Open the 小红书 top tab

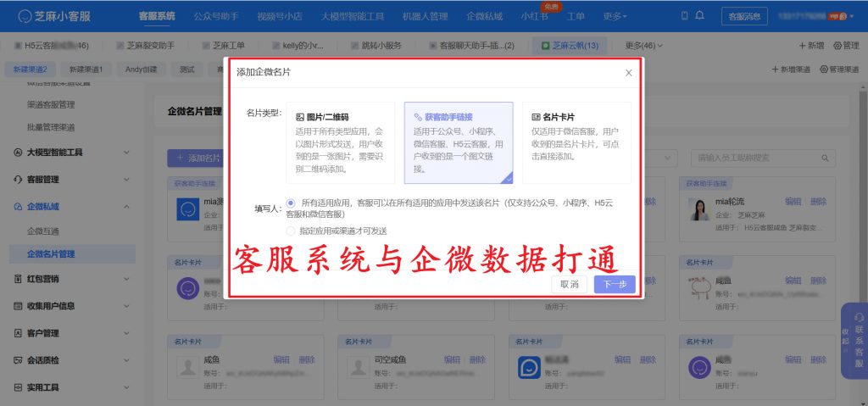(534, 17)
